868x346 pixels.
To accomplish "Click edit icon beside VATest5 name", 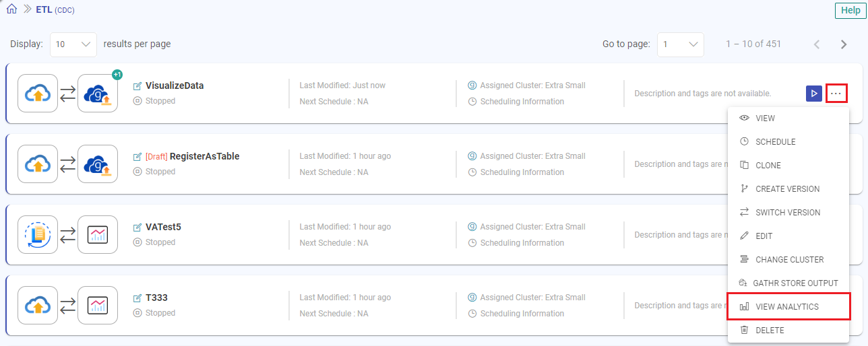I will tap(137, 228).
